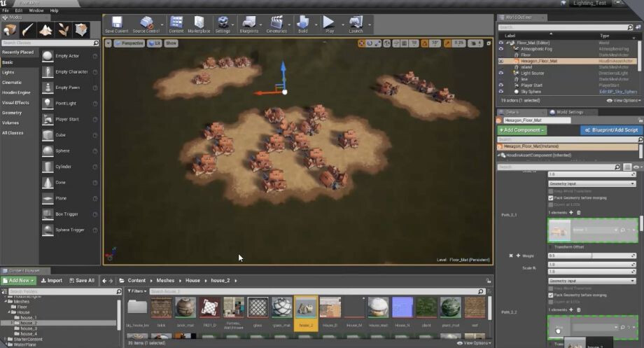Select the Landscape mode icon
The height and width of the screenshot is (348, 644).
(x=46, y=30)
